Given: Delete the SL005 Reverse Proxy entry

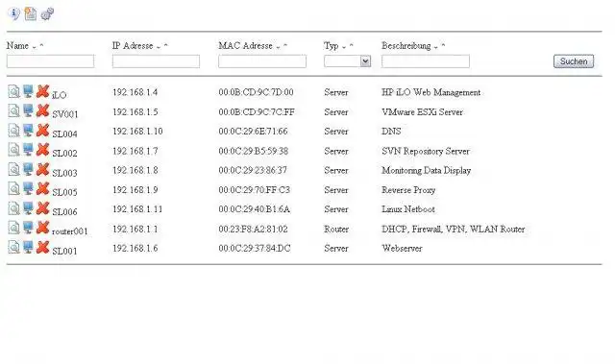Looking at the screenshot, I should (x=42, y=188).
